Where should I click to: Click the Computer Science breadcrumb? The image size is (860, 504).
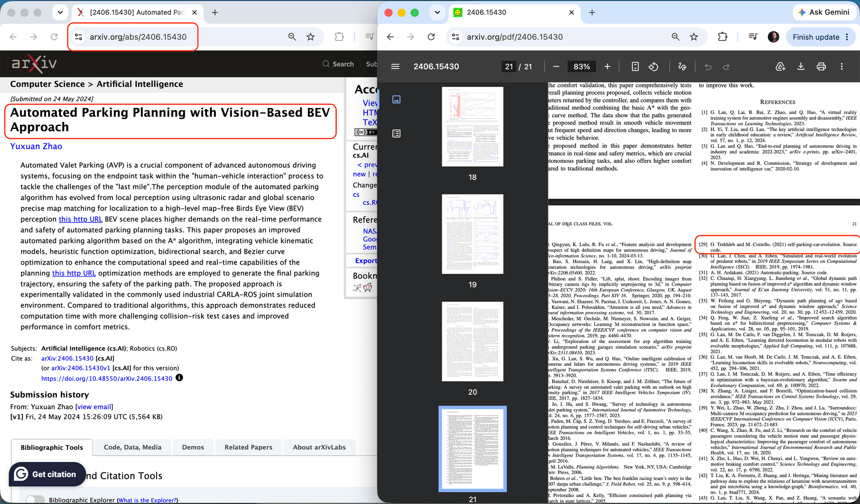[x=47, y=84]
